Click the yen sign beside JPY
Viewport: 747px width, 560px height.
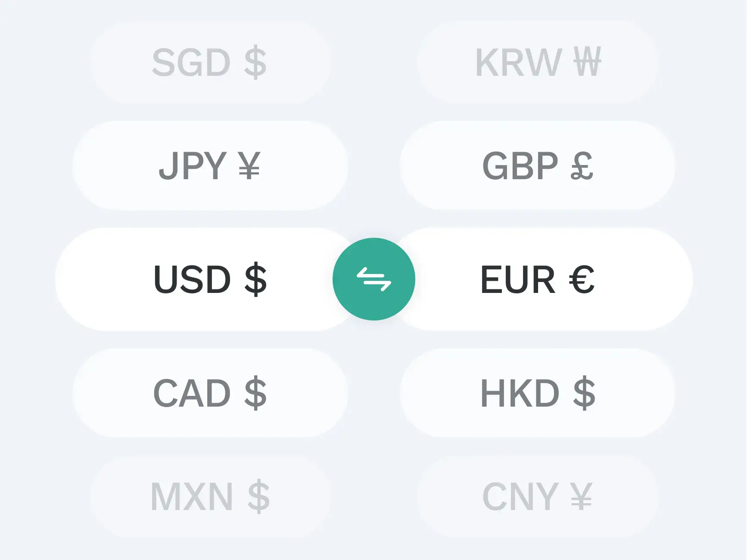(249, 166)
